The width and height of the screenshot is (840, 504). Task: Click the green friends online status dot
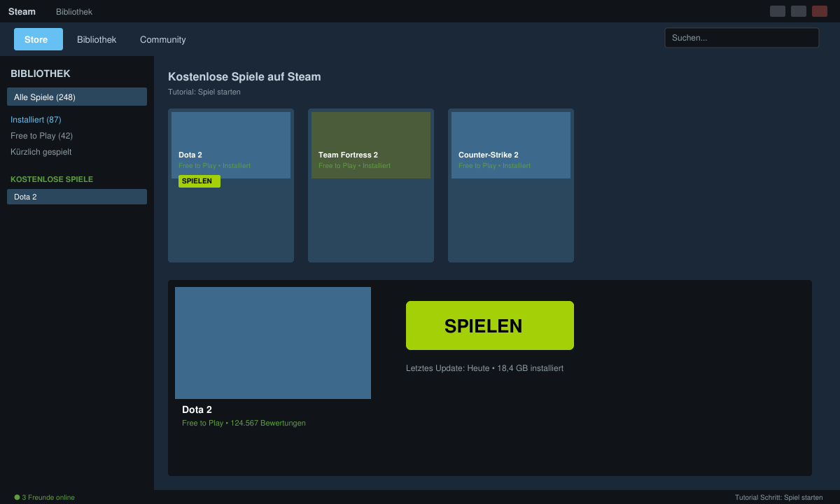point(17,498)
